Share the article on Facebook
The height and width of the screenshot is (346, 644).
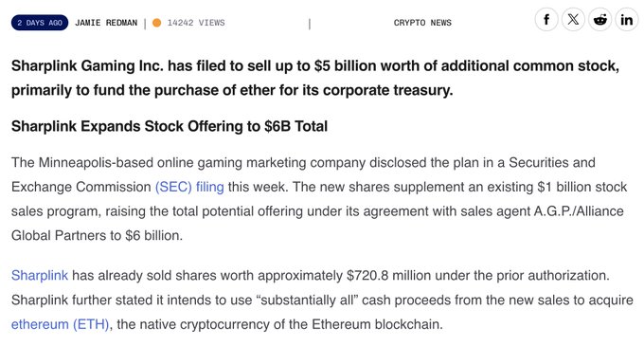546,19
